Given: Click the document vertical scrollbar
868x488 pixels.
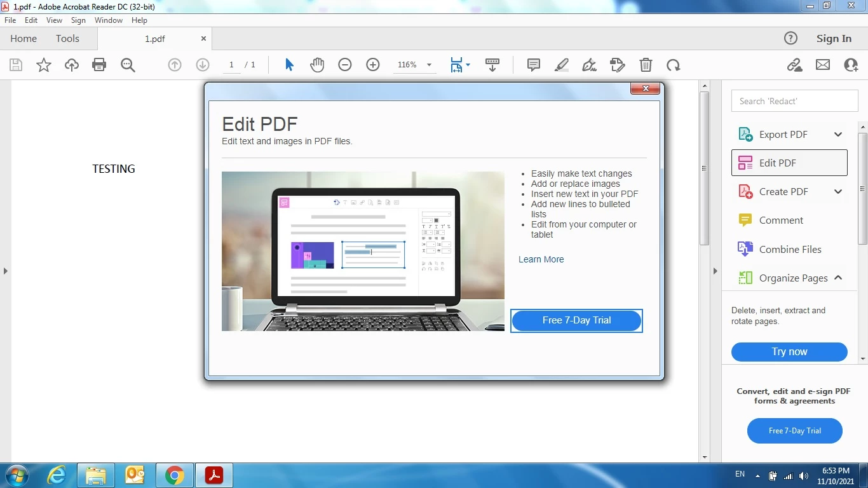Looking at the screenshot, I should coord(704,168).
